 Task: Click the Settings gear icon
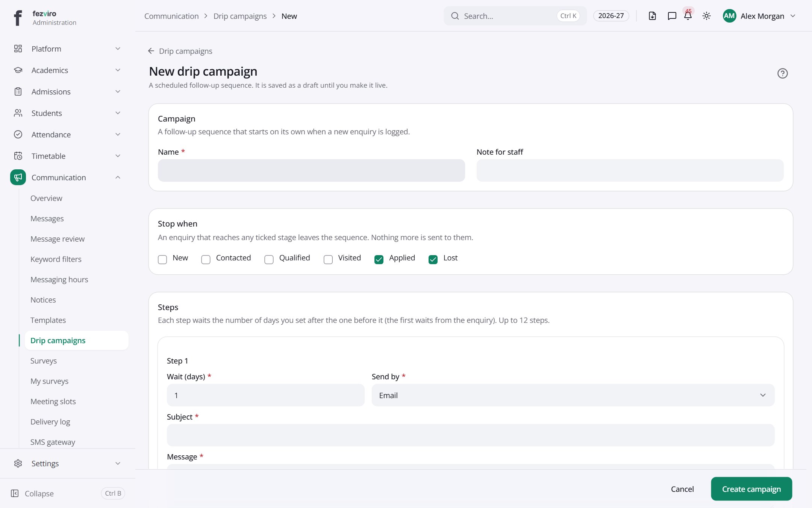point(18,463)
